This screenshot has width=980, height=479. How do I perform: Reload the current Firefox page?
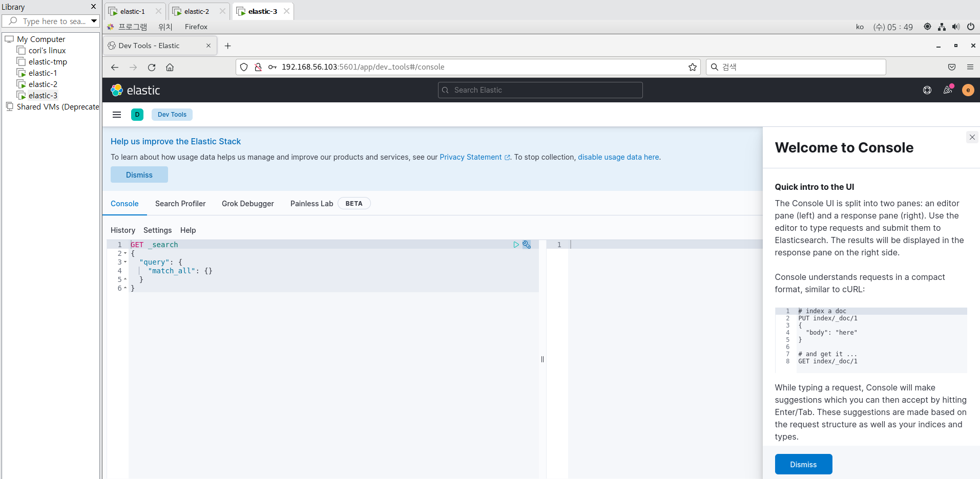coord(152,67)
